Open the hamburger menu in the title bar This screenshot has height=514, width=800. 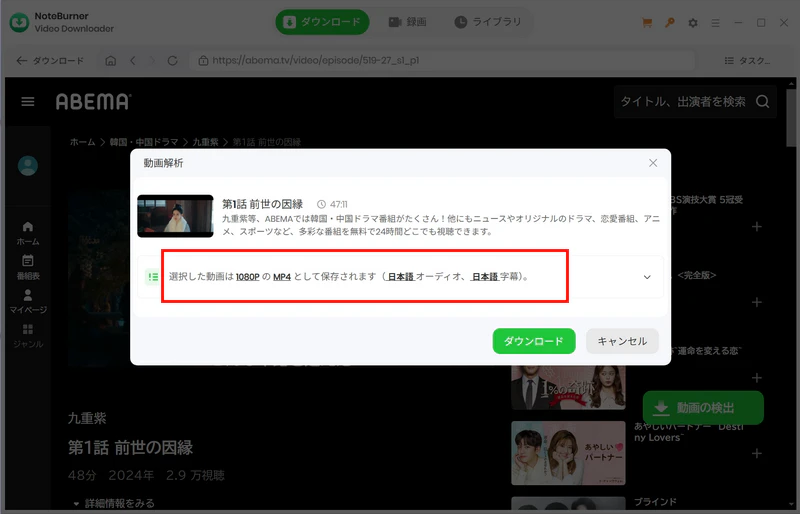point(715,23)
